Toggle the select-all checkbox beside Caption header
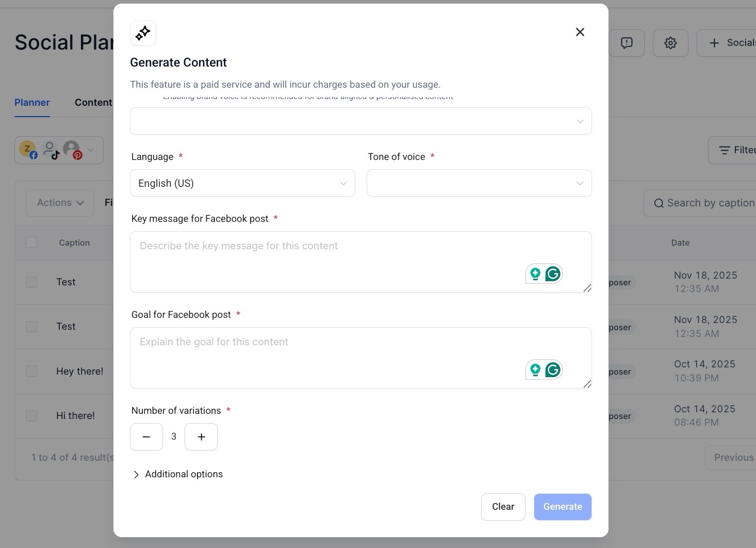The width and height of the screenshot is (756, 548). point(31,243)
